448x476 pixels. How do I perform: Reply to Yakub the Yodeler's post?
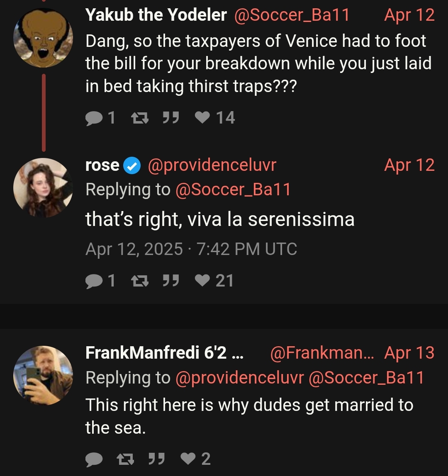(x=94, y=118)
